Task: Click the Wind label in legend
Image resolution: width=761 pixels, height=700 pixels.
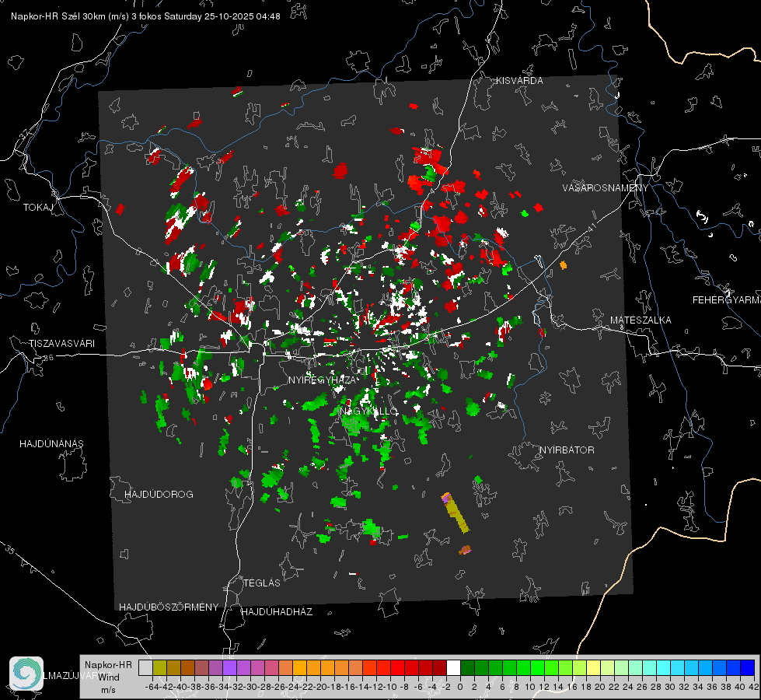Action: tap(108, 677)
